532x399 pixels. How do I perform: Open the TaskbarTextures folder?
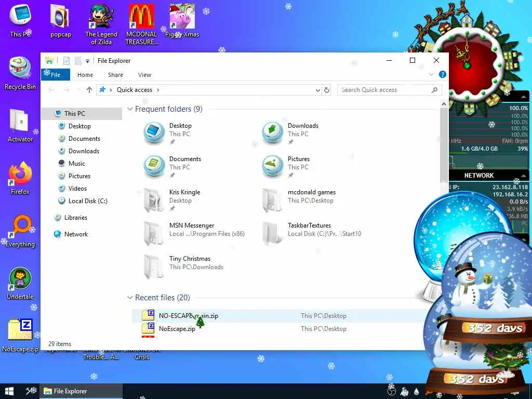(x=312, y=233)
